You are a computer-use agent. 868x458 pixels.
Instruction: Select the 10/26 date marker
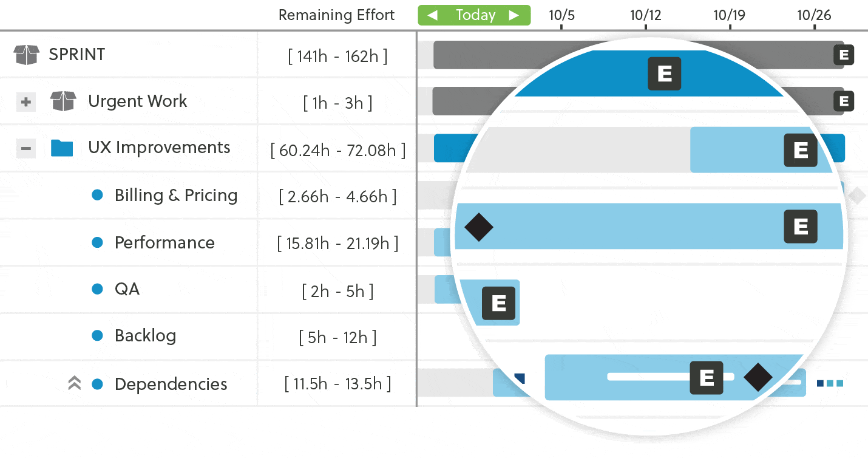[814, 15]
